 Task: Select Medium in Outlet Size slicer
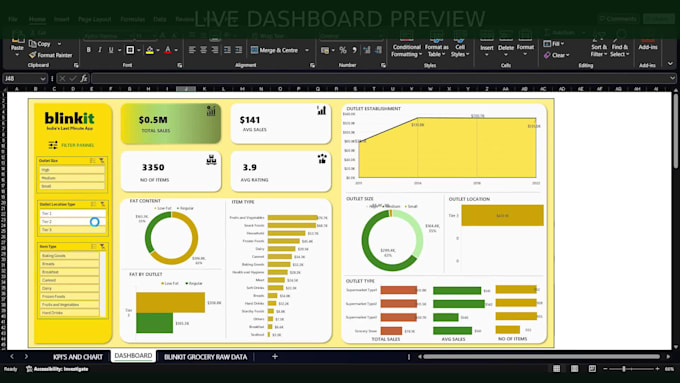pos(72,178)
